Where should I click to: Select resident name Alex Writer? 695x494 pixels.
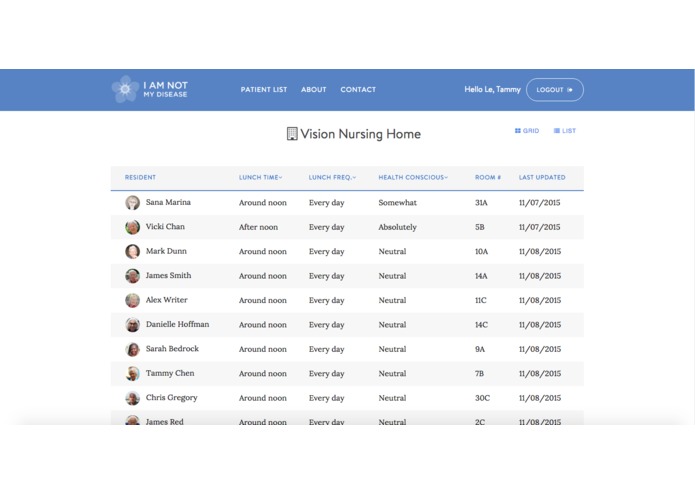(167, 300)
